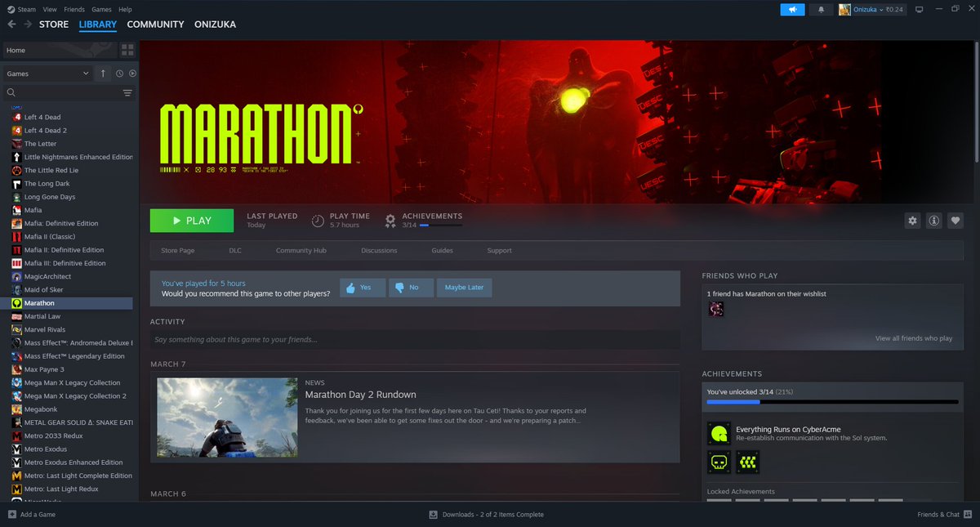Click the play time clock icon
Image resolution: width=980 pixels, height=527 pixels.
click(x=318, y=221)
